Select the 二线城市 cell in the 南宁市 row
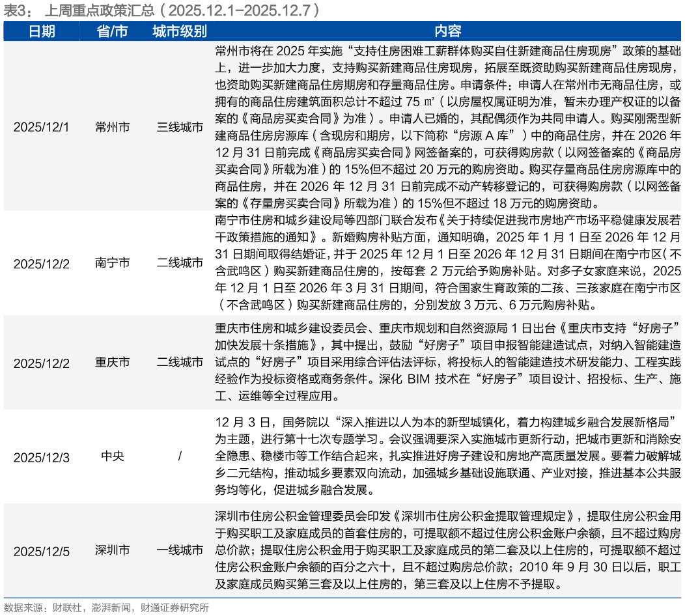 [180, 262]
